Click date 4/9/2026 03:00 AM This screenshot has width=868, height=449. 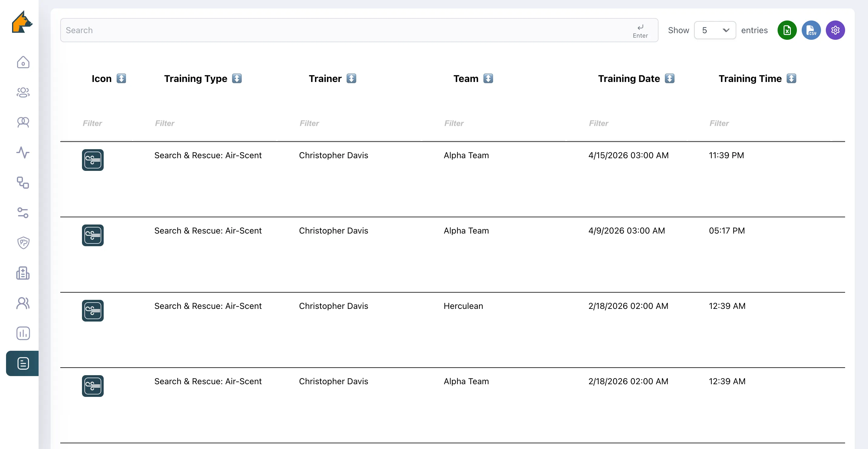[x=627, y=231]
